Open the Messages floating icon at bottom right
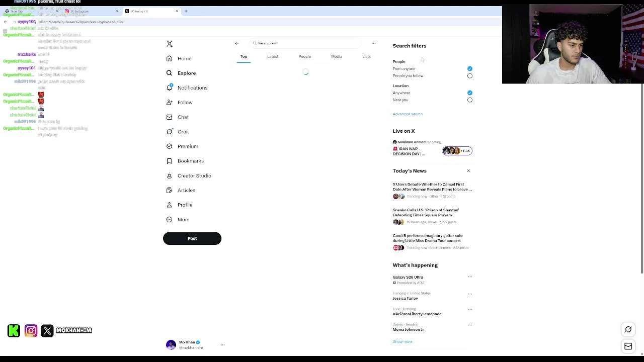644x362 pixels. (x=628, y=346)
